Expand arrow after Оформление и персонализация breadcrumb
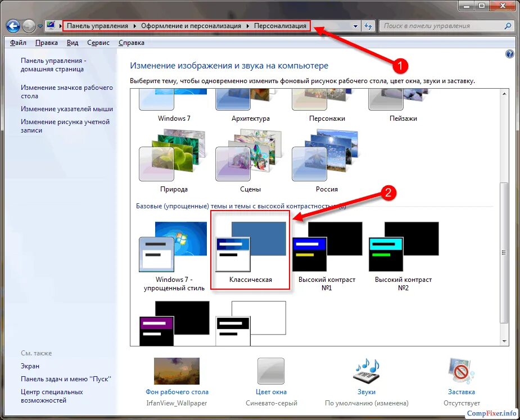520x420 pixels. pos(248,26)
